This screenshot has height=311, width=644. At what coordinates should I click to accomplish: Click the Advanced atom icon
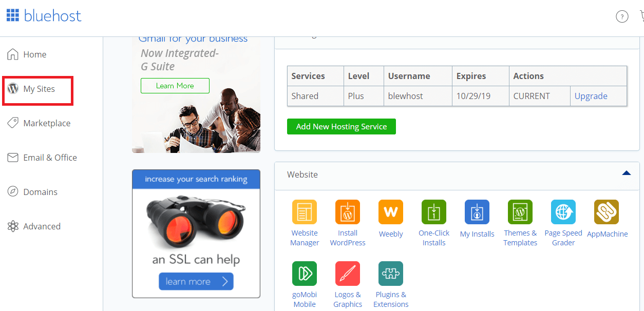point(13,226)
